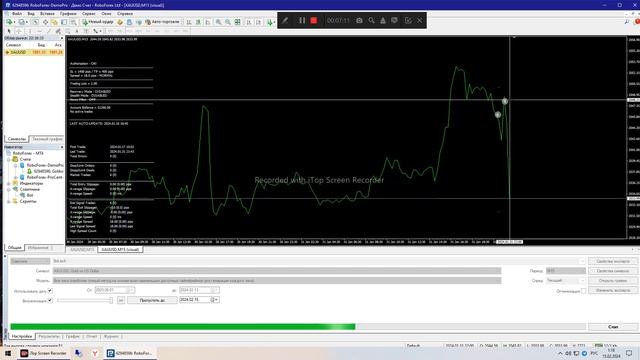Expand the Индикаторы tree node
640x360 pixels.
[9, 183]
